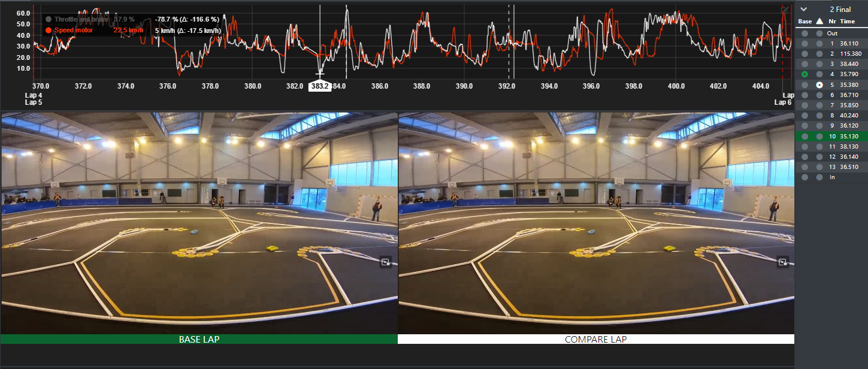This screenshot has height=369, width=868.
Task: Set lap 10 as base lap
Action: click(805, 137)
